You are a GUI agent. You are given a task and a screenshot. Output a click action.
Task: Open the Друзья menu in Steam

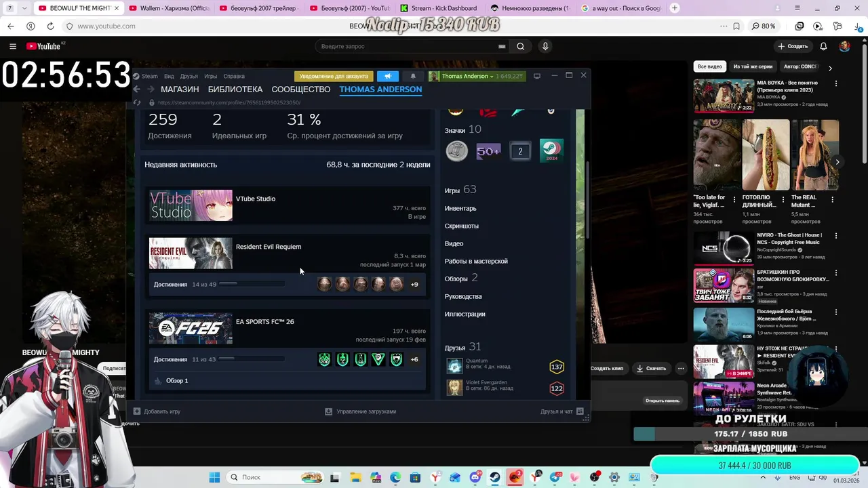coord(189,76)
